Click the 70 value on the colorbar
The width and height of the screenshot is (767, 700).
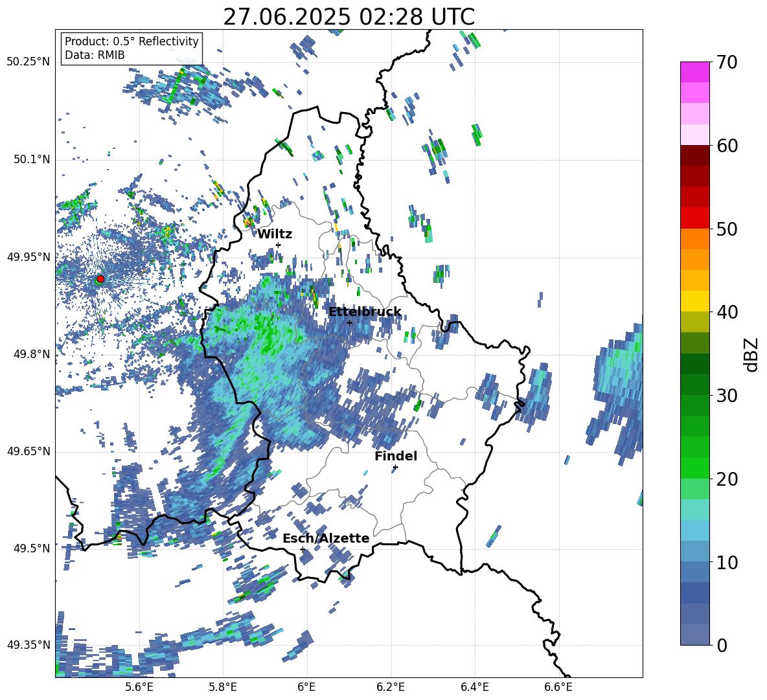726,62
